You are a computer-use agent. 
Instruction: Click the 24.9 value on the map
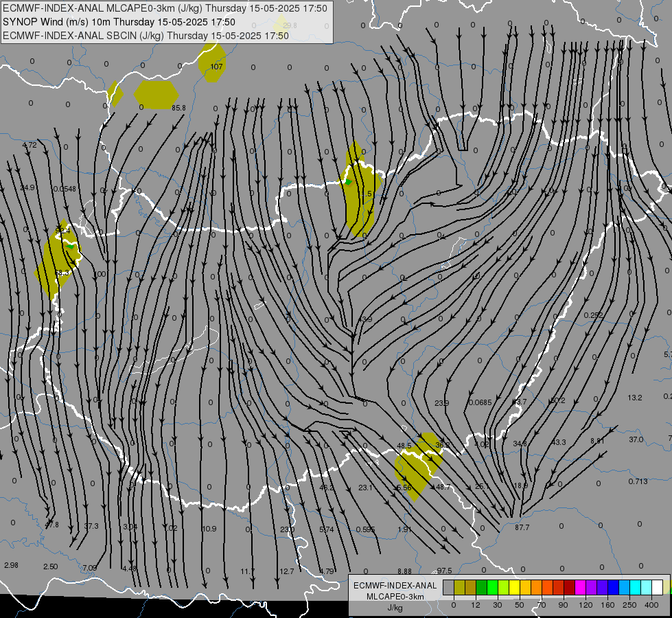[27, 187]
